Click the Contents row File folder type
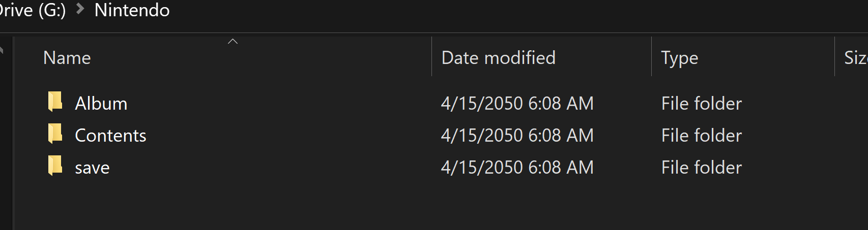868x230 pixels. [701, 136]
